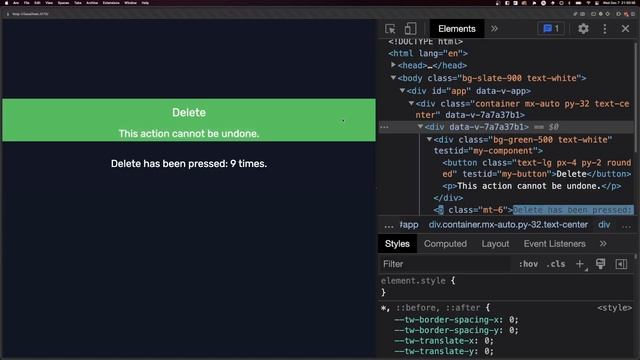
Task: Select the trailing div breadcrumb
Action: [604, 225]
